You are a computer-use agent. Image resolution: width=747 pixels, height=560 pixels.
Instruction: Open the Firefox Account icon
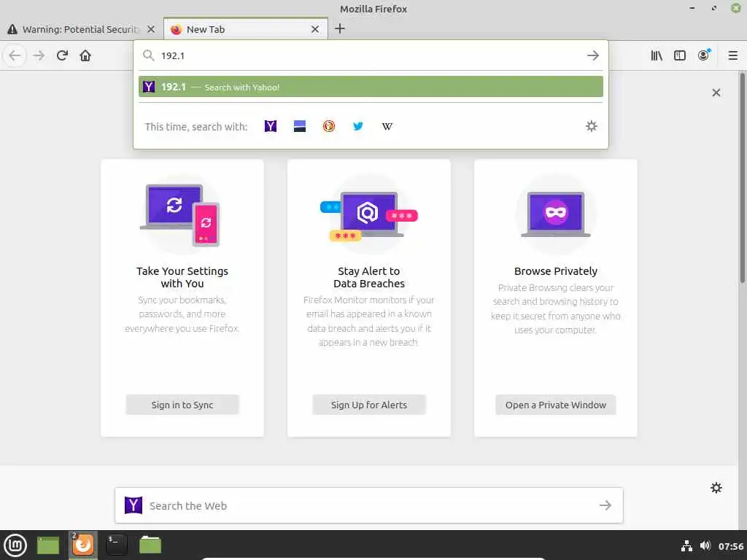coord(704,55)
